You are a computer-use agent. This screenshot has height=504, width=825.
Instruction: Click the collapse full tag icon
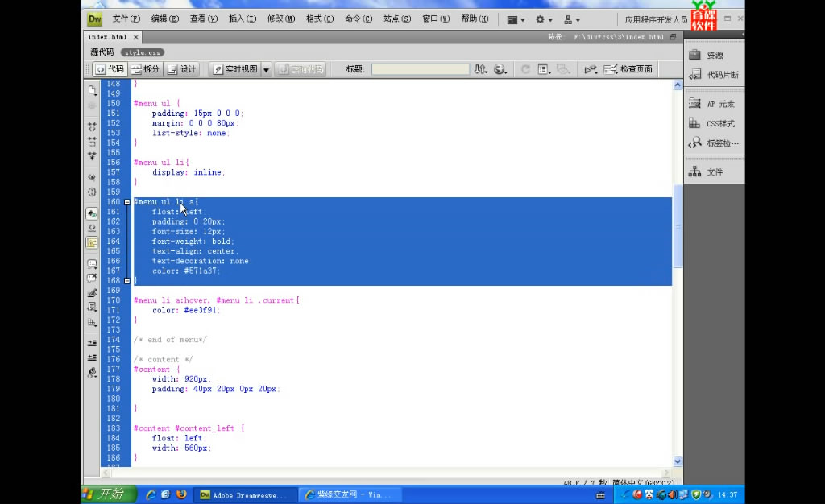pyautogui.click(x=92, y=127)
